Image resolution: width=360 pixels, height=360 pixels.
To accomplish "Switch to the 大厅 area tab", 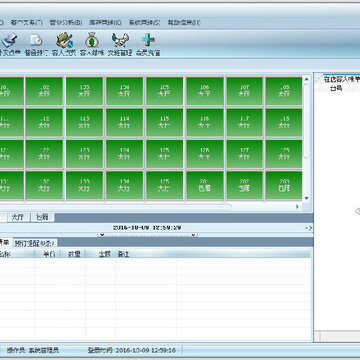I will tap(19, 217).
